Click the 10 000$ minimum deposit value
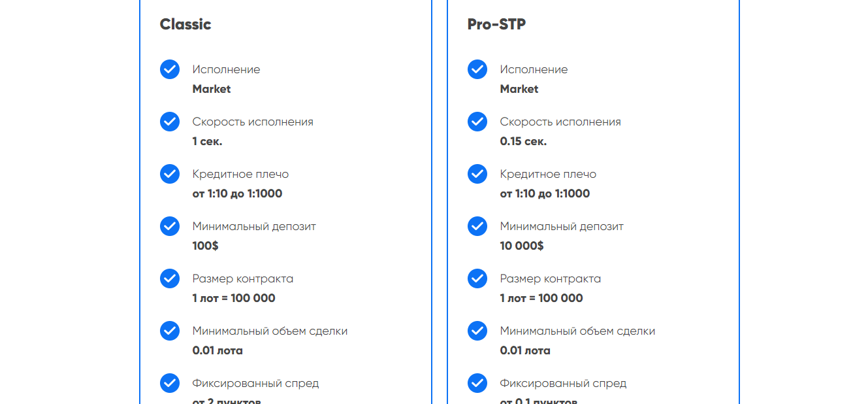868x404 pixels. pos(522,246)
